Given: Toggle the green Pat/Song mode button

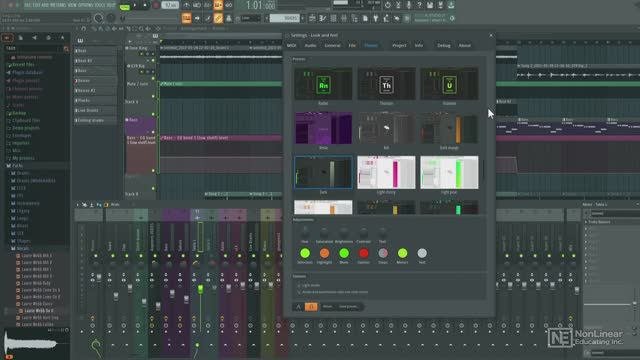Looking at the screenshot, I should (124, 7).
